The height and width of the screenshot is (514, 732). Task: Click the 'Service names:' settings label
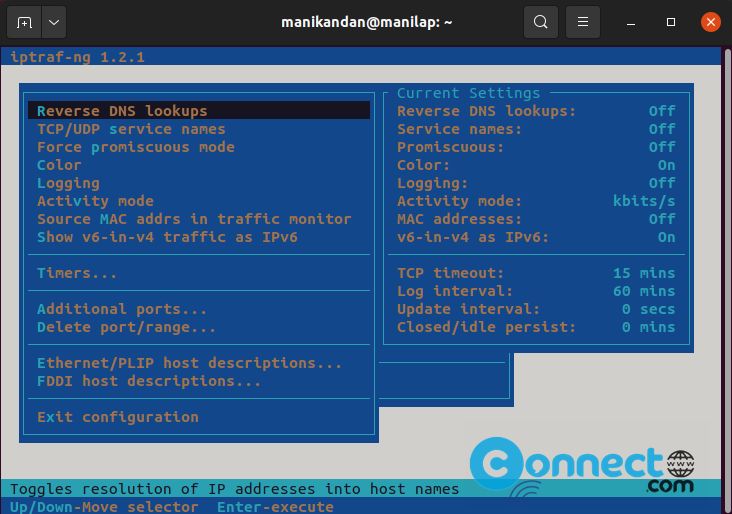tap(459, 129)
